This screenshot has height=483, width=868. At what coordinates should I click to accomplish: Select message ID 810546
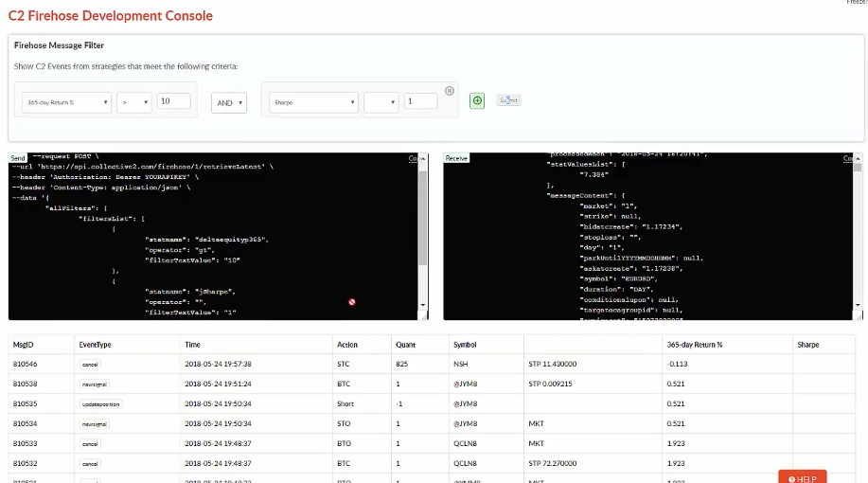[x=25, y=364]
